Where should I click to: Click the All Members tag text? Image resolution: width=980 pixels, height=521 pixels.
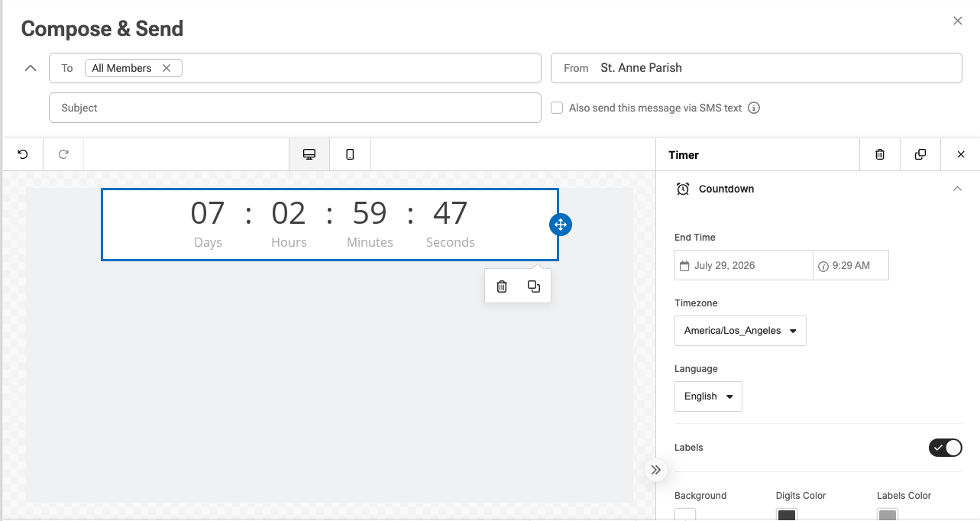tap(121, 68)
